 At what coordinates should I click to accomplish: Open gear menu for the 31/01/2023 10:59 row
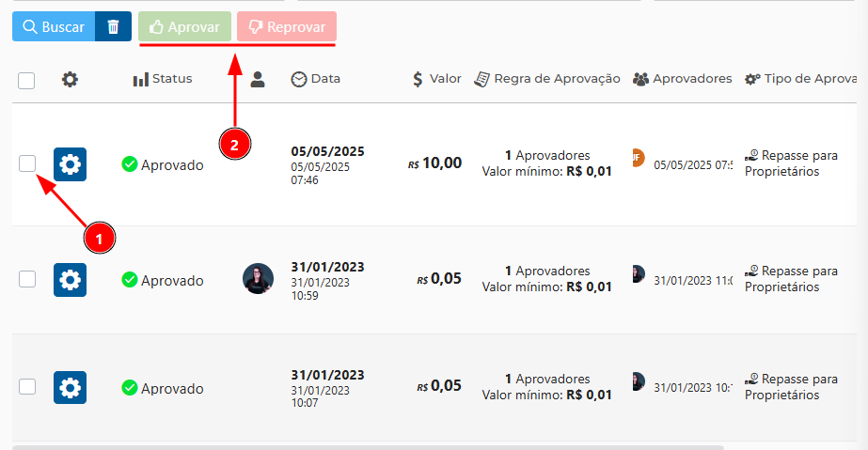point(70,279)
